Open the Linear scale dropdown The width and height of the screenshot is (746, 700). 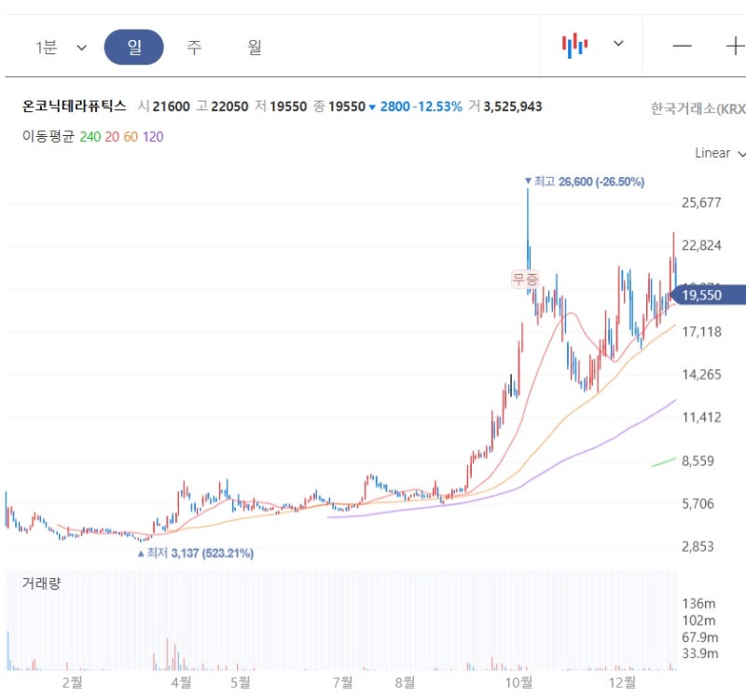coord(719,153)
